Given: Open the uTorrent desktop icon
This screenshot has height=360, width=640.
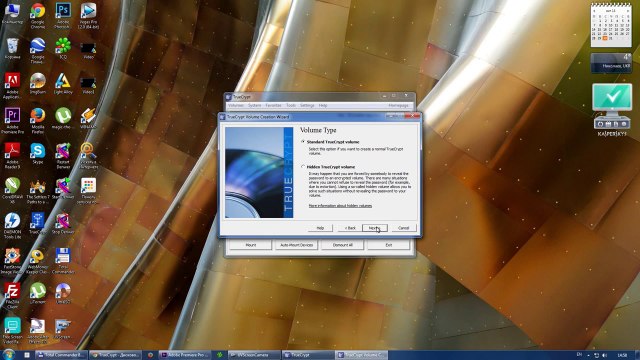Looking at the screenshot, I should (38, 294).
